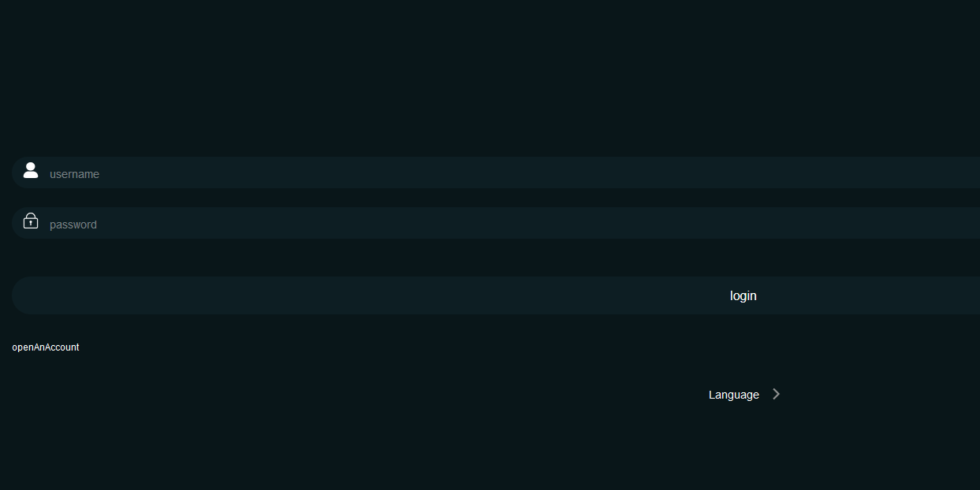
Task: Click the left side of the login bar
Action: [158, 295]
